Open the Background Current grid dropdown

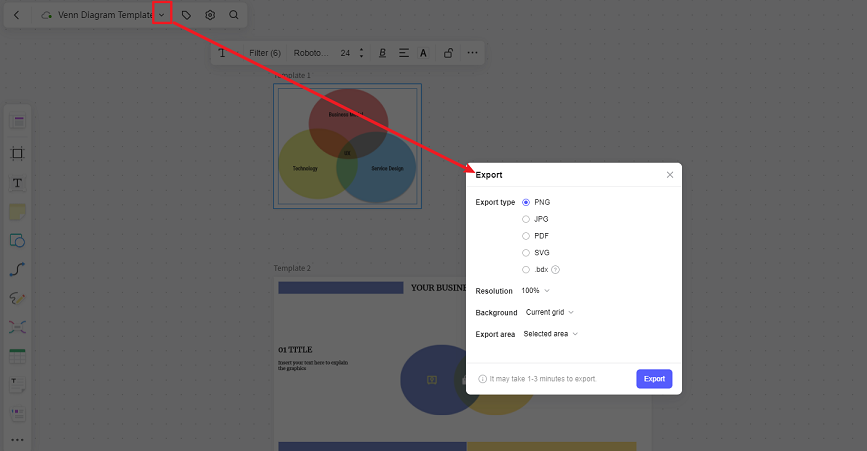550,312
